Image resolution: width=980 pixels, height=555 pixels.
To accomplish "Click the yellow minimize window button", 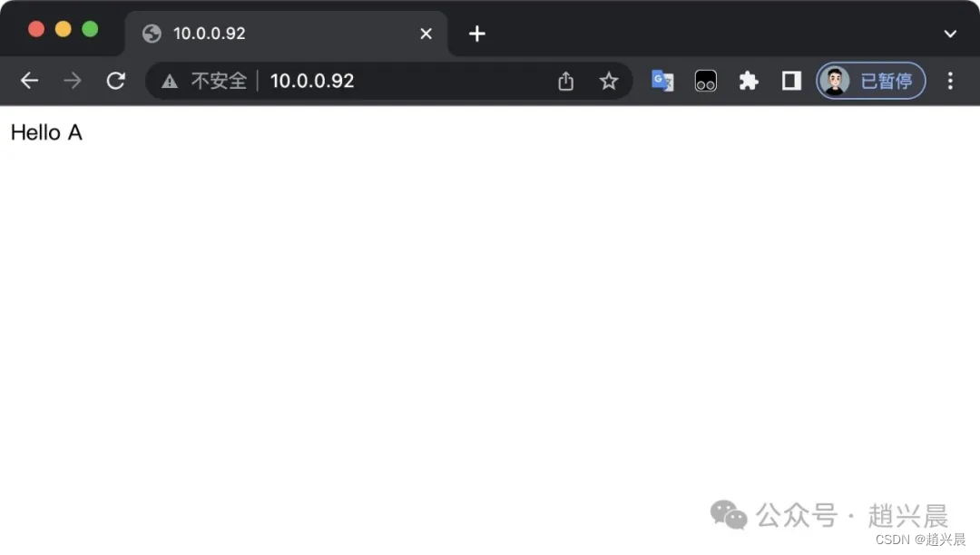I will point(64,29).
